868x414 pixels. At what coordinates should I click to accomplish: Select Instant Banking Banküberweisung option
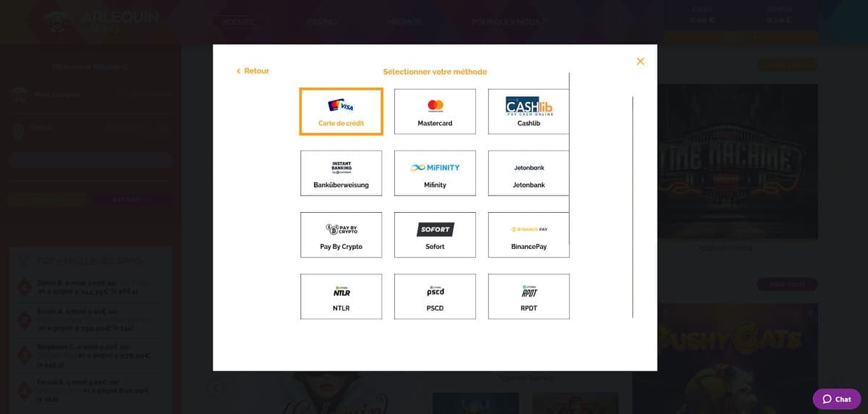tap(341, 173)
